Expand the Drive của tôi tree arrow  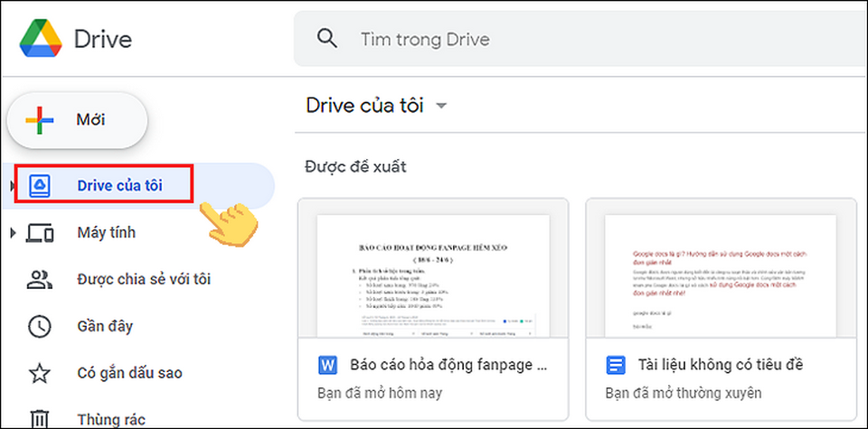click(x=12, y=186)
